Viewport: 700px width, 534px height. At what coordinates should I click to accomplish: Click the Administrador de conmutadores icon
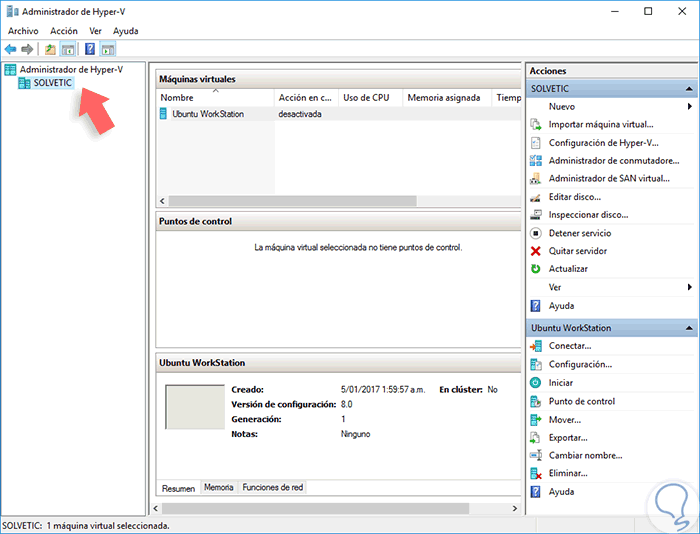(x=536, y=161)
